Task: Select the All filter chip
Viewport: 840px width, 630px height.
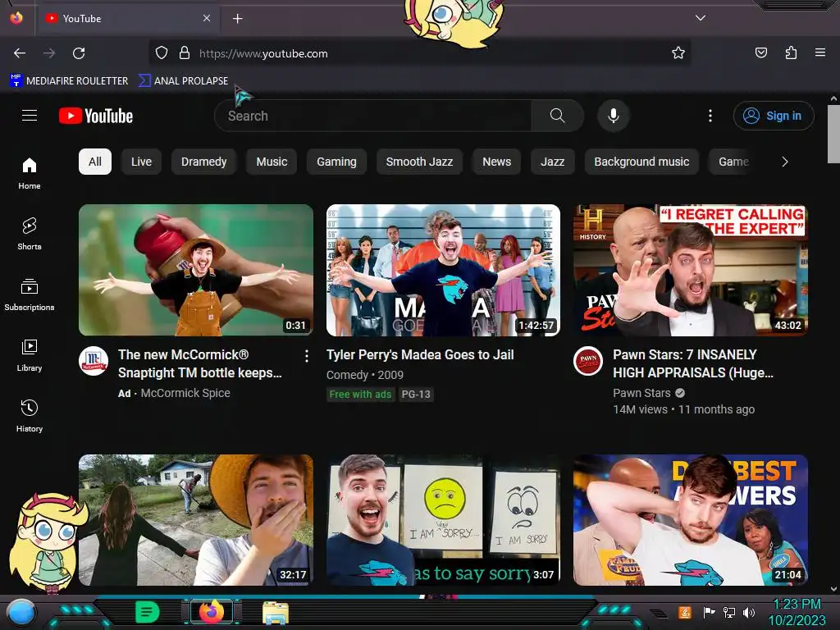Action: pos(95,162)
